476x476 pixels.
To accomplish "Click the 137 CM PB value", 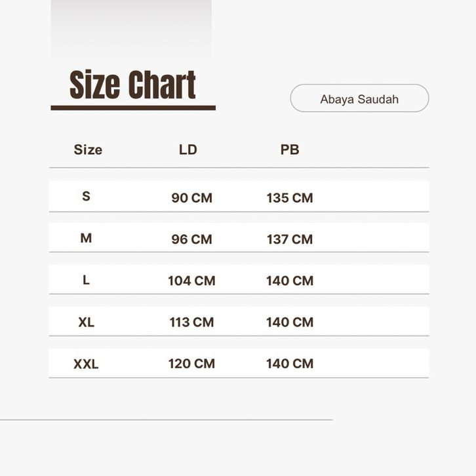I will [x=290, y=239].
